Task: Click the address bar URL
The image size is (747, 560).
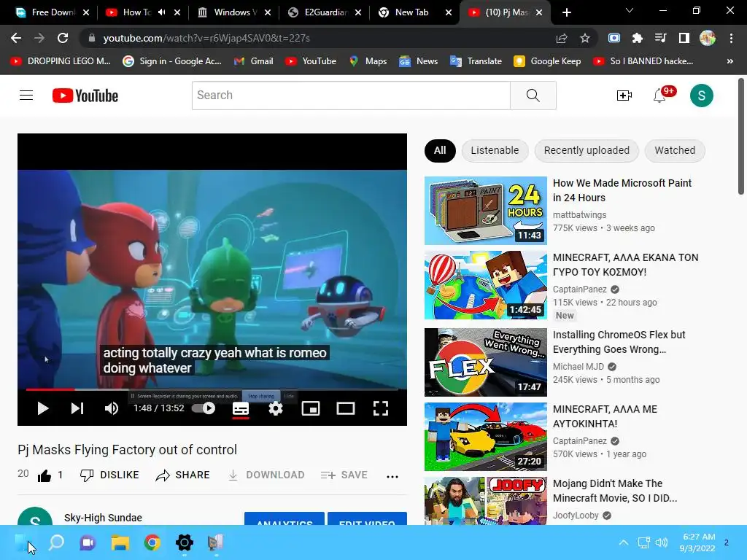Action: point(206,38)
